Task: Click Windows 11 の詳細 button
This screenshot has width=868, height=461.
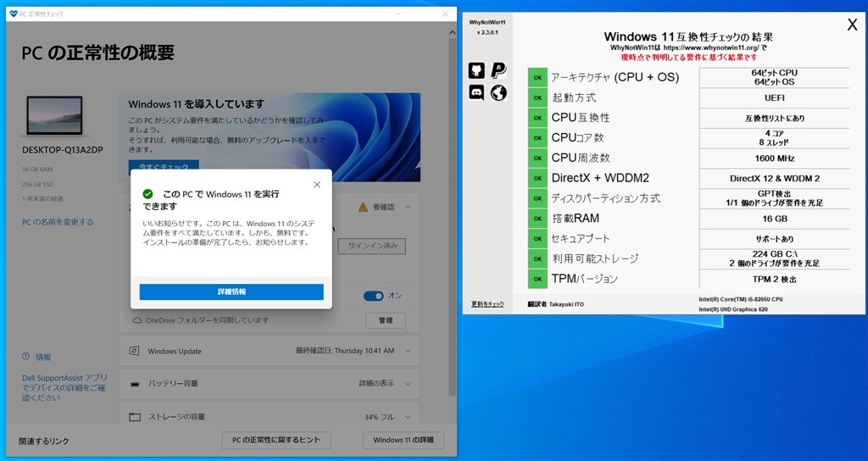Action: [x=403, y=440]
